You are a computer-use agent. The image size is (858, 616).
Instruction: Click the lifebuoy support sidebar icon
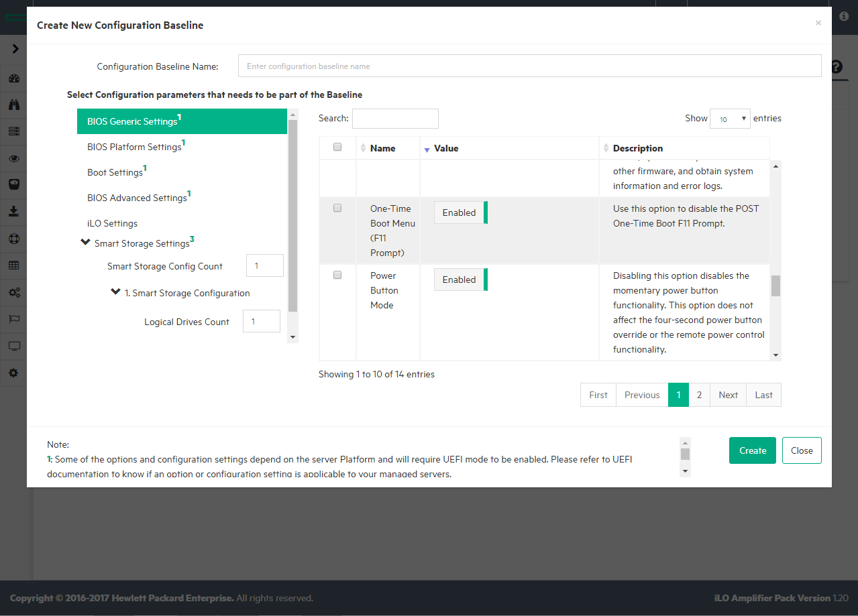click(14, 239)
